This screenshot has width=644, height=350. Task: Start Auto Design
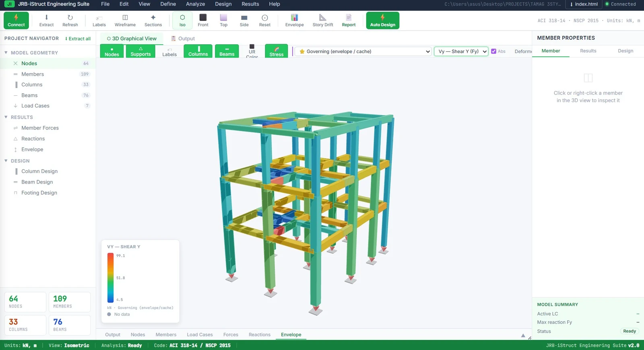pos(383,21)
